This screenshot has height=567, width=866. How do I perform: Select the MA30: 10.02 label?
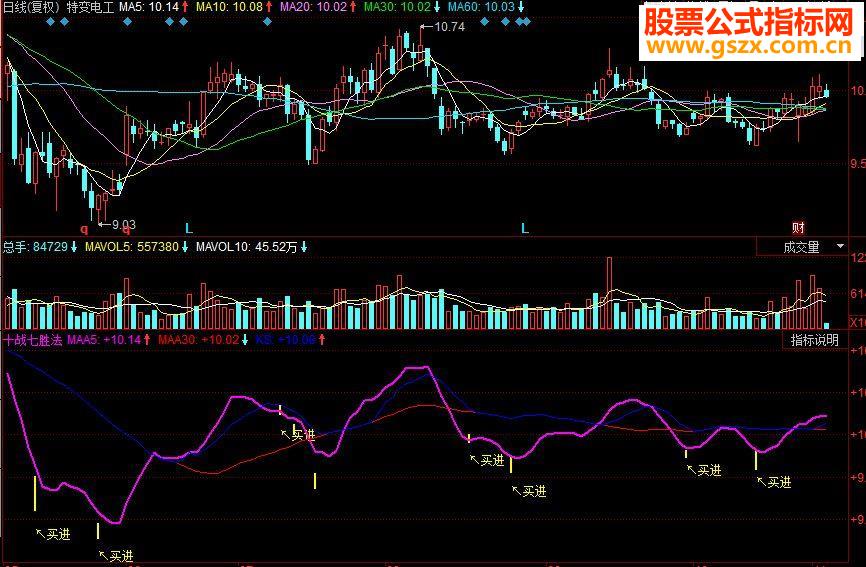point(398,7)
